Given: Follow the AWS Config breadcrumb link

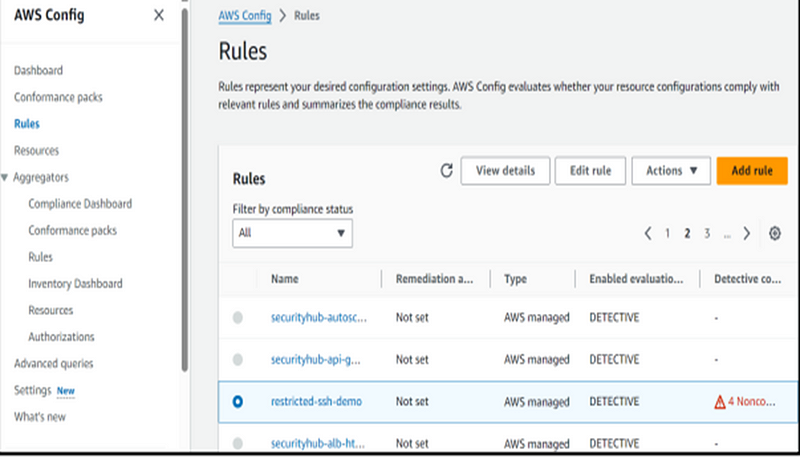Looking at the screenshot, I should (245, 16).
